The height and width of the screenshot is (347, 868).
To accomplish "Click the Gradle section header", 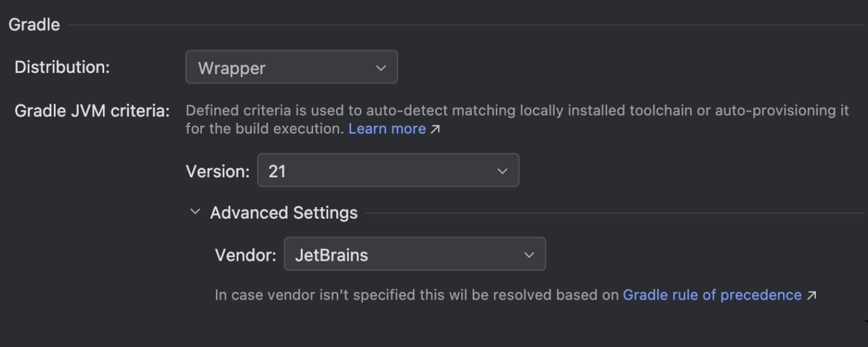I will click(x=33, y=24).
